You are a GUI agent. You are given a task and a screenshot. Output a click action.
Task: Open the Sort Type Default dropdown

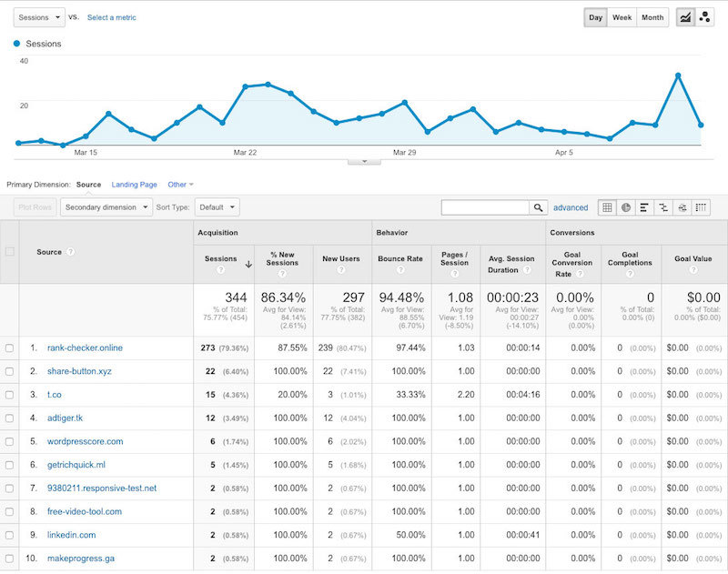217,207
